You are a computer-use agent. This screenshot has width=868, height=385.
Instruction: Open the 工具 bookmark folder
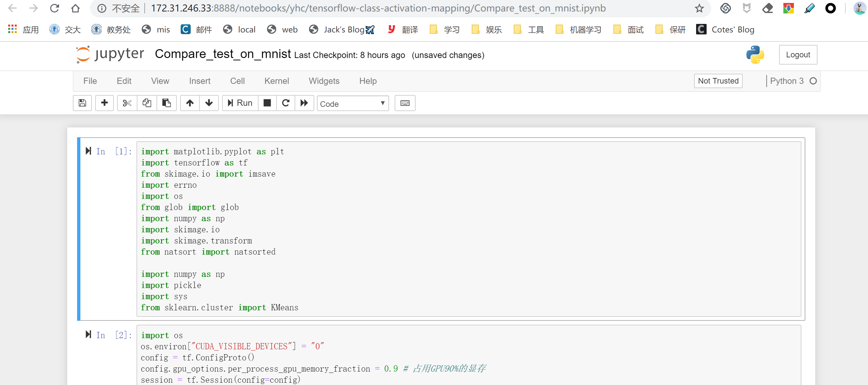coord(529,29)
